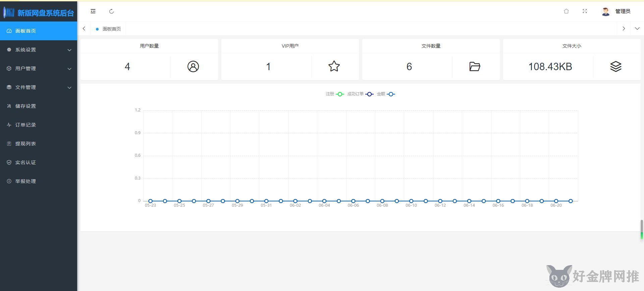Viewport: 644px width, 291px height.
Task: Click the alert icon beside 举报处理
Action: tap(9, 181)
